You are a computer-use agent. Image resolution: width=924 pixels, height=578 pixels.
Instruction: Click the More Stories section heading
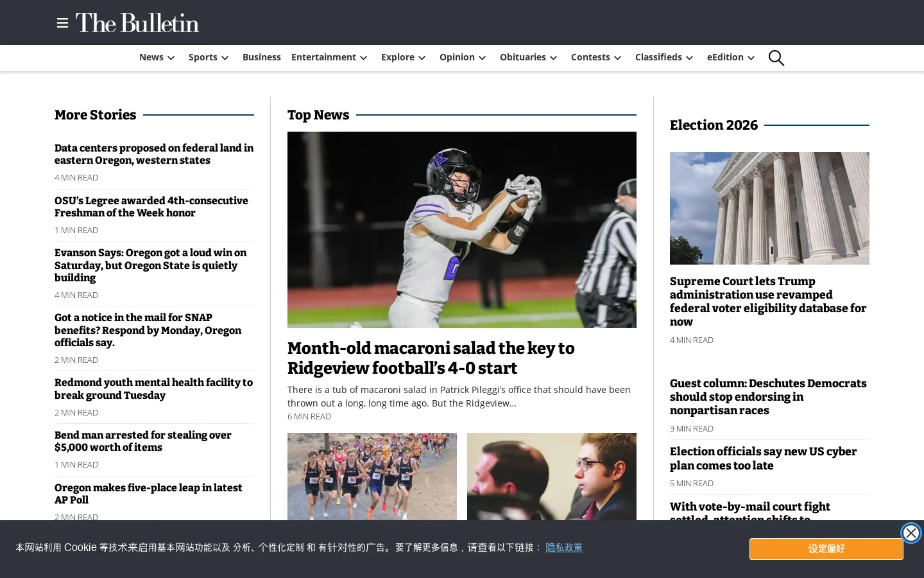coord(96,115)
